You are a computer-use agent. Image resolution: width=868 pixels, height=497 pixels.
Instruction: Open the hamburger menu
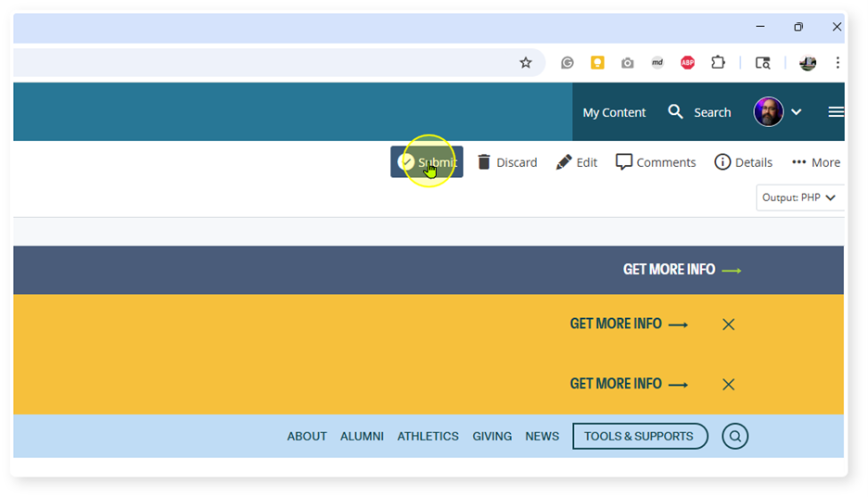836,112
